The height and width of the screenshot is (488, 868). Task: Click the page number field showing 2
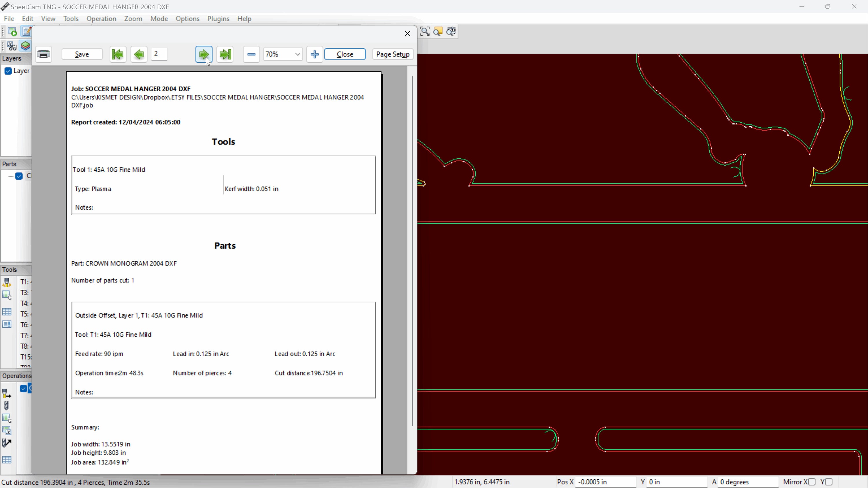click(x=159, y=54)
